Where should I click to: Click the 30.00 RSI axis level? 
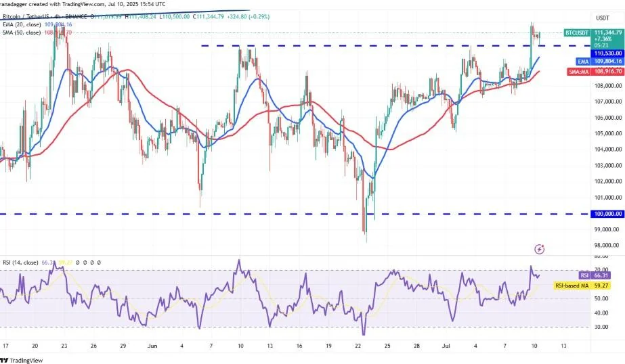601,327
